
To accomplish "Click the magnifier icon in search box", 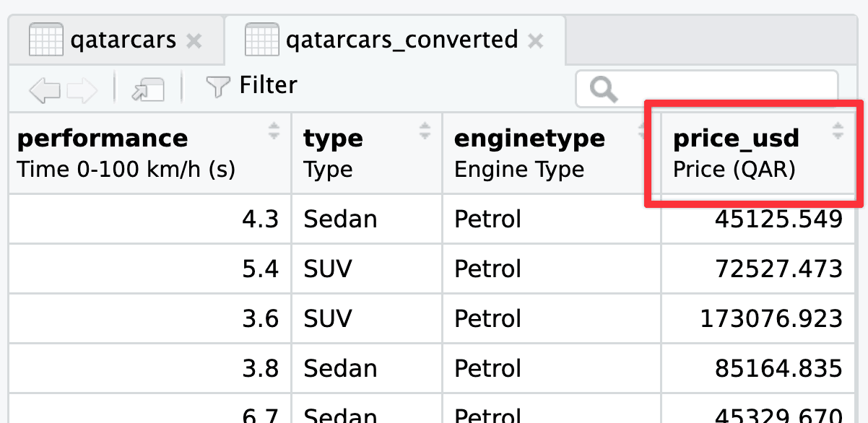I will [603, 90].
